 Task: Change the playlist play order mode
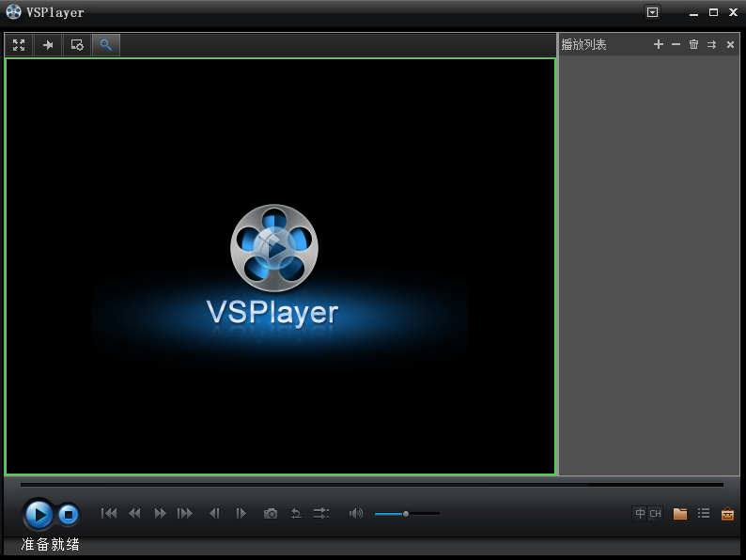click(712, 44)
